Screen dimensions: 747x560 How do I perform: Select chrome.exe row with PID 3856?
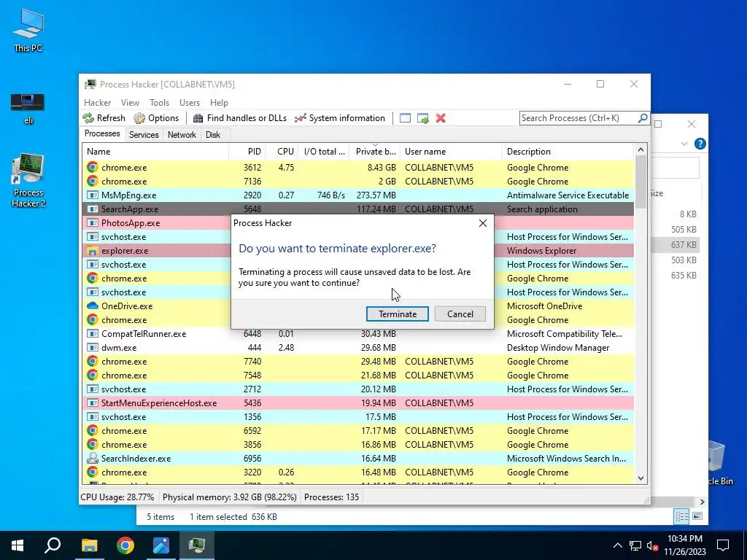(x=358, y=444)
